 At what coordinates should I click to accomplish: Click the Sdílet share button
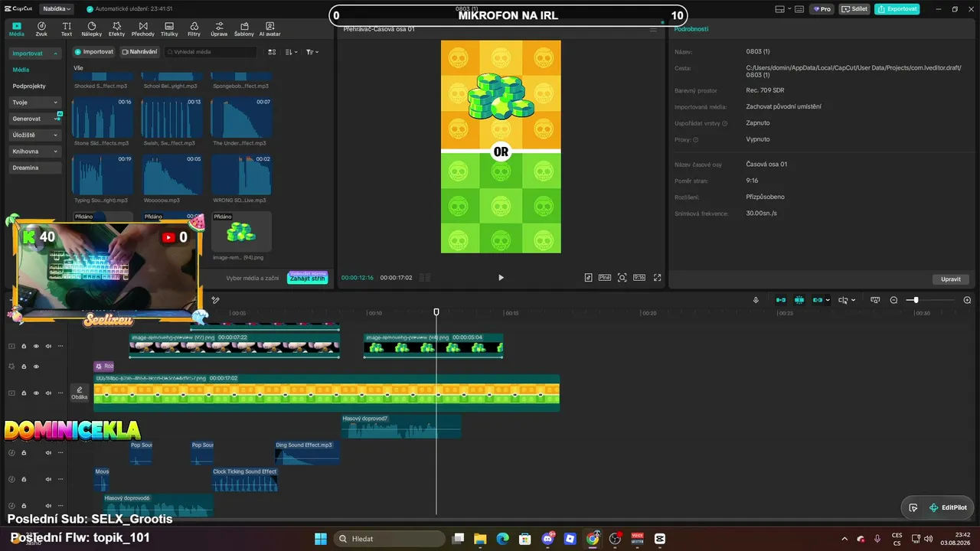(x=854, y=9)
